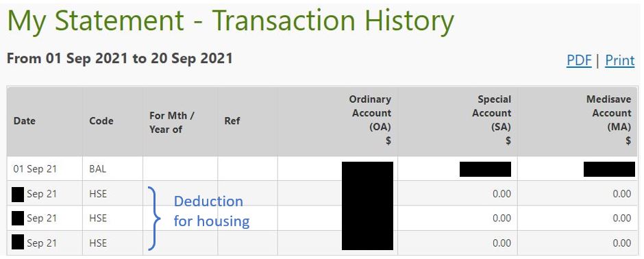Select the third HSE code cell
Image resolution: width=644 pixels, height=259 pixels.
(98, 243)
